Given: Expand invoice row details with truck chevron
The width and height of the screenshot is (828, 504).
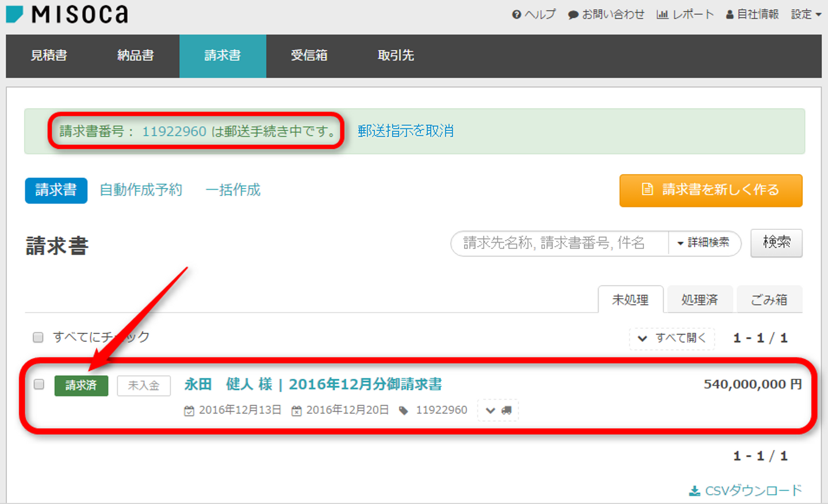Looking at the screenshot, I should click(498, 410).
